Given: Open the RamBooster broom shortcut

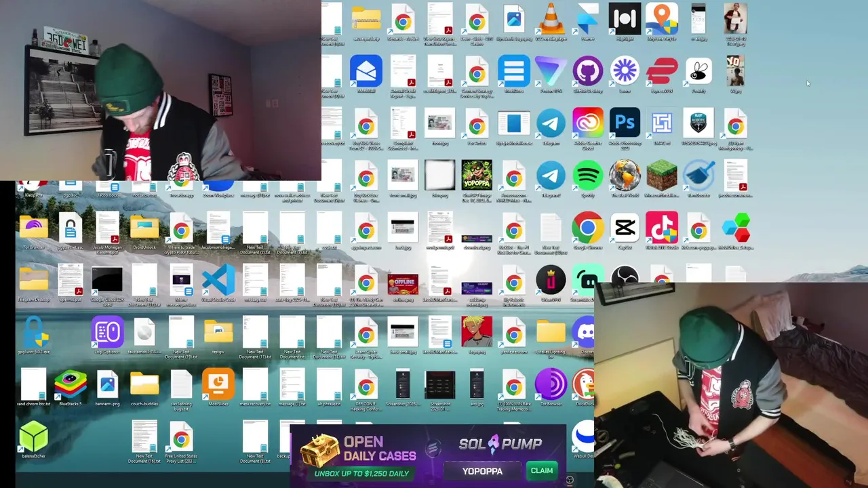Looking at the screenshot, I should [698, 176].
